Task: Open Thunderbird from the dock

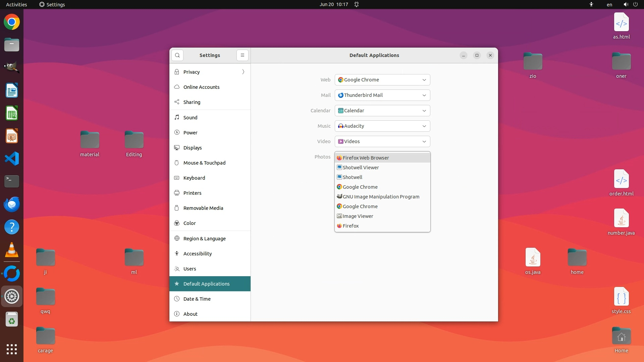Action: pos(12,204)
